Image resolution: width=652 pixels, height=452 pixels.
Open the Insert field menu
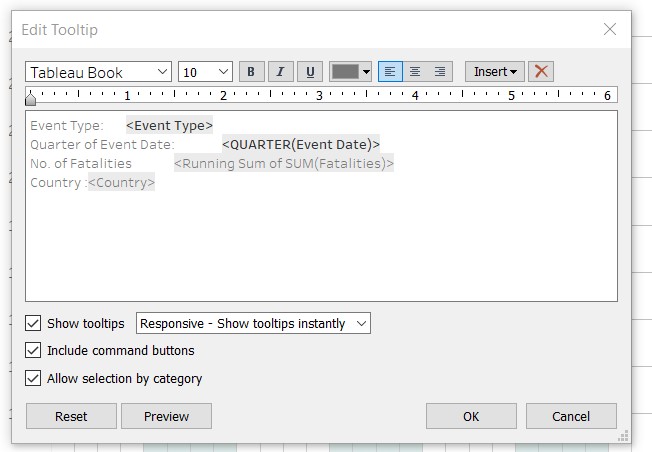coord(495,72)
